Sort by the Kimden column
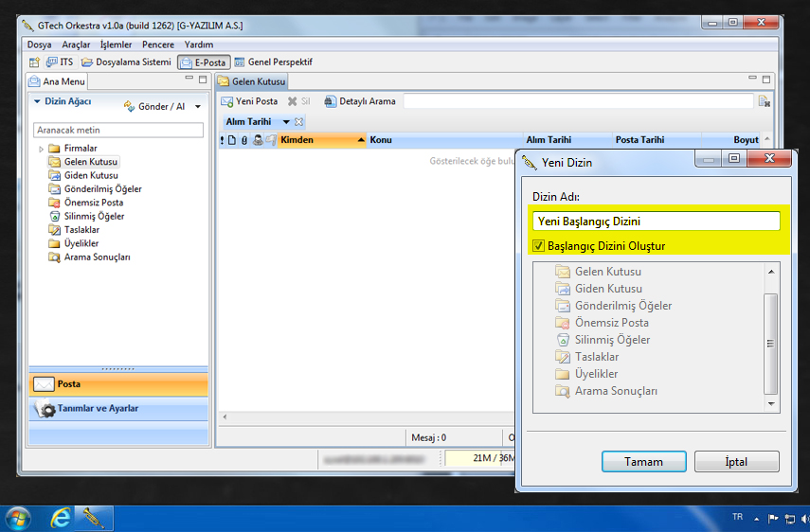This screenshot has height=532, width=810. [322, 140]
